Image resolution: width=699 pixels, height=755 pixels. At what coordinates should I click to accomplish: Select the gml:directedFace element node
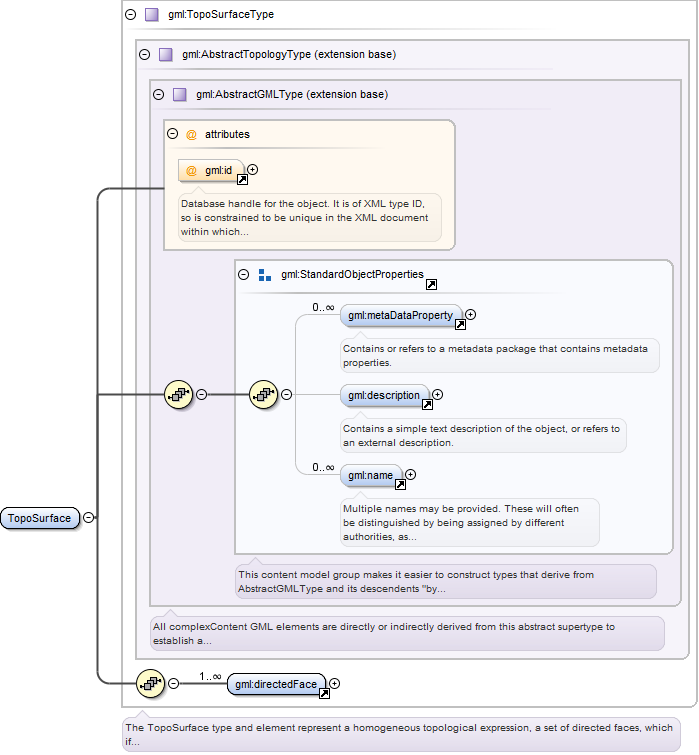[x=276, y=684]
